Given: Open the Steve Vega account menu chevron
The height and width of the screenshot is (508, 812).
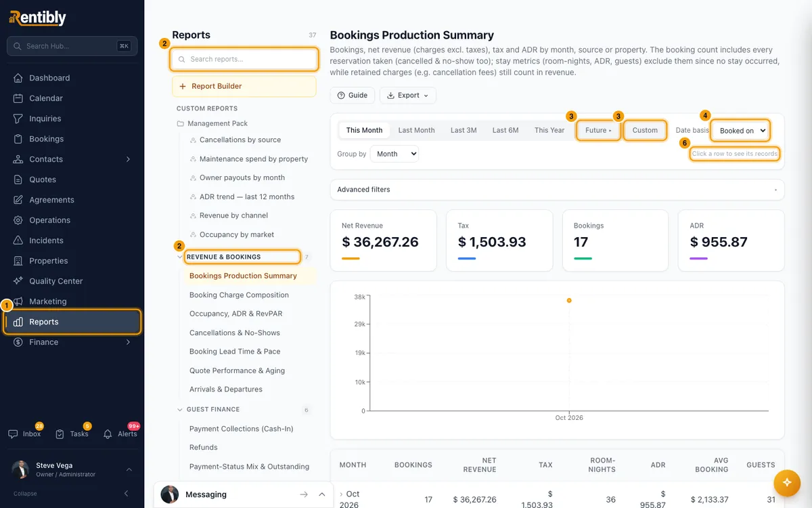Looking at the screenshot, I should coord(129,469).
